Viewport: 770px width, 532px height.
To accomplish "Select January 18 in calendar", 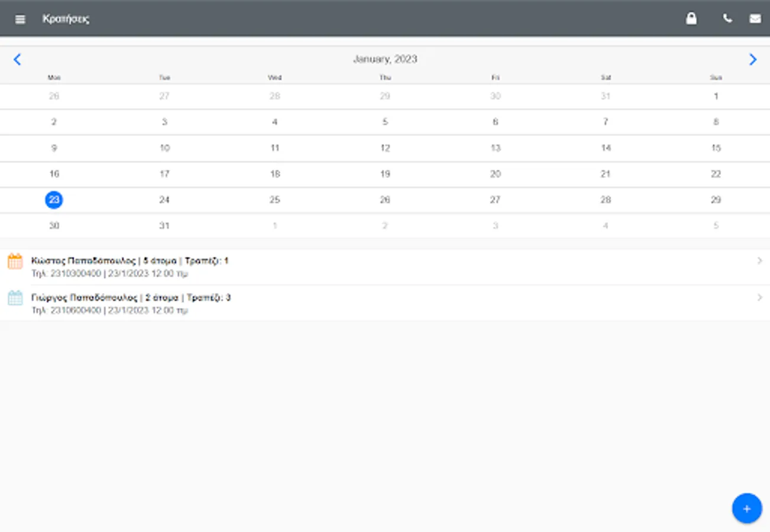I will point(274,174).
